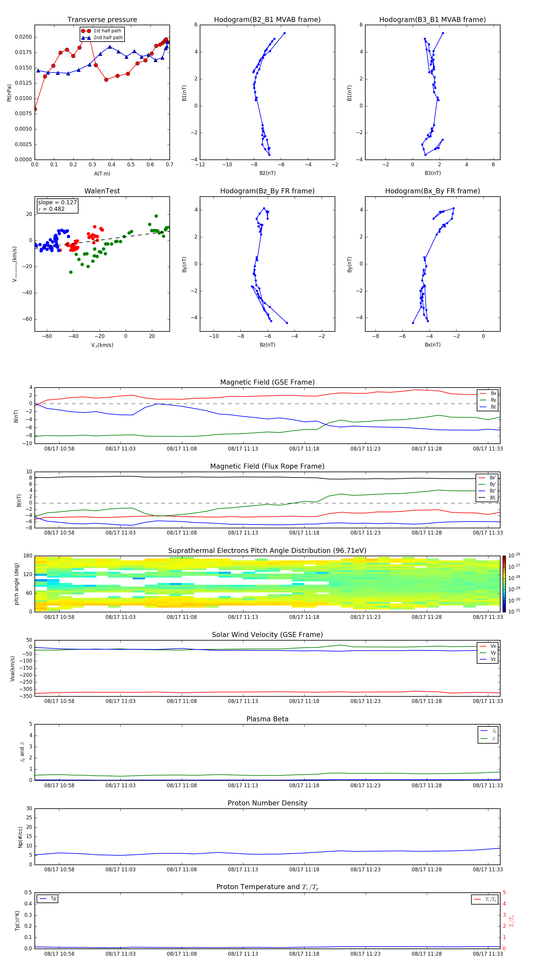Click the 'Proton Temperature and Te/Tp' title
535x980 pixels.
pos(267,887)
